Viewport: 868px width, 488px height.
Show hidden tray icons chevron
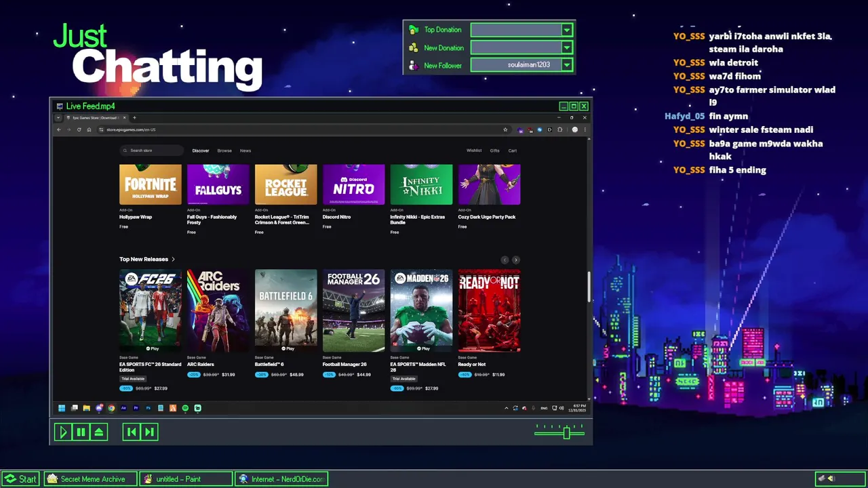click(x=506, y=408)
